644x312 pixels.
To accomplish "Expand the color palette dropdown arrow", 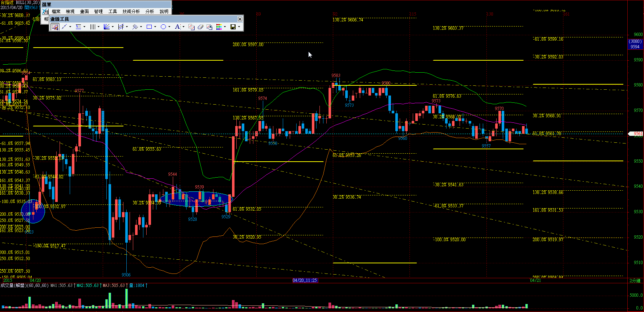I will click(x=225, y=27).
